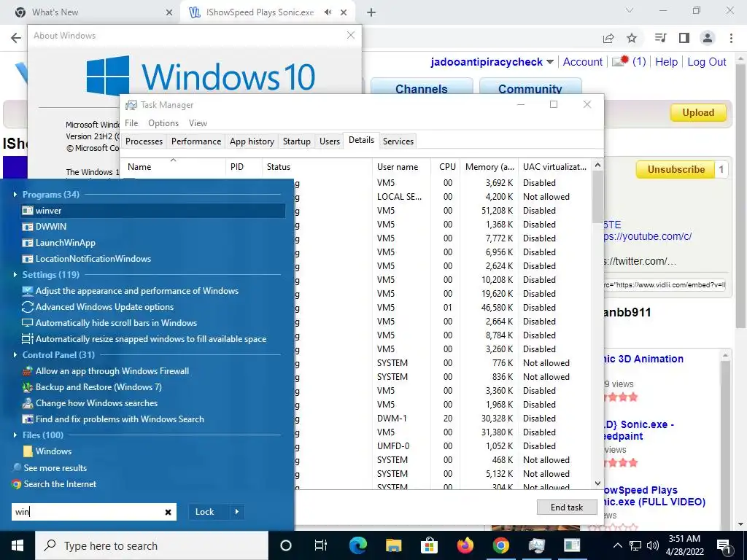747x560 pixels.
Task: Switch to the Services tab
Action: 398,141
